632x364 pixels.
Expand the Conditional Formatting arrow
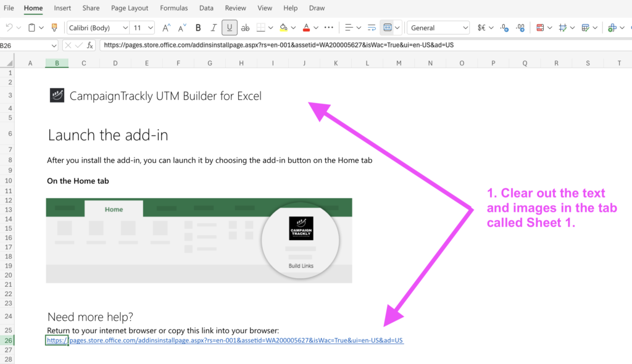coord(550,28)
